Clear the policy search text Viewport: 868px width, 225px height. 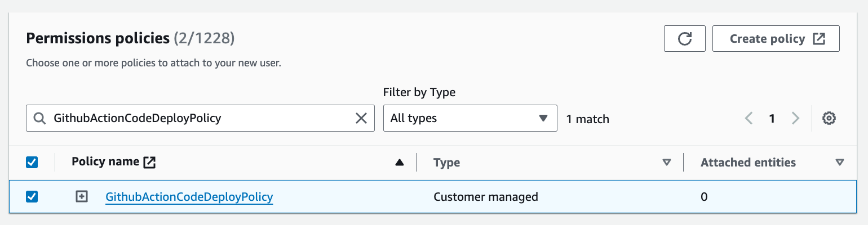point(361,118)
